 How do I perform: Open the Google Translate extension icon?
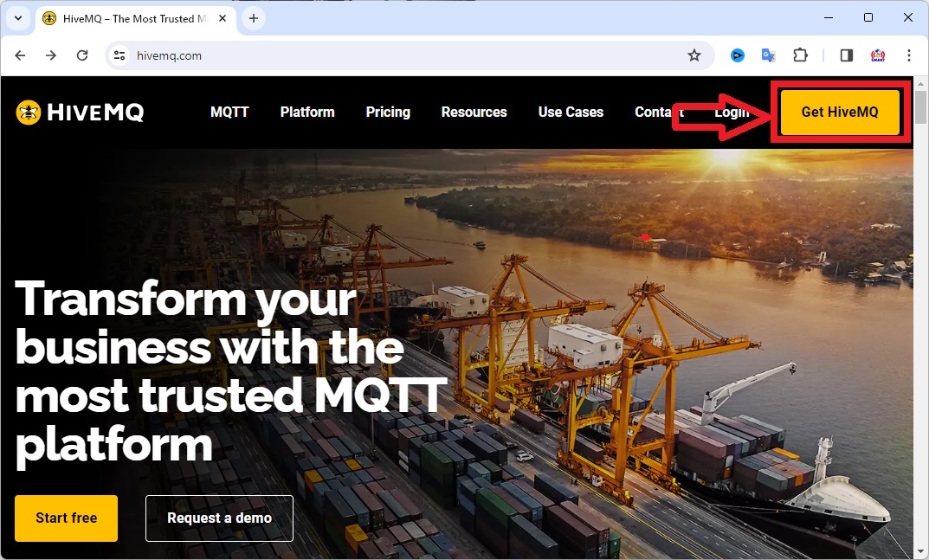[769, 55]
